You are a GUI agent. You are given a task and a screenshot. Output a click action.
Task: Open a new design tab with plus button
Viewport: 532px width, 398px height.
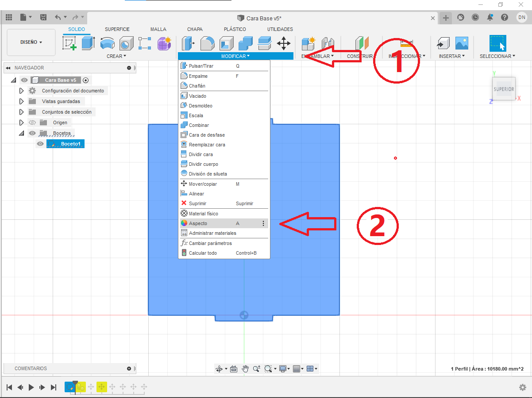pyautogui.click(x=446, y=18)
